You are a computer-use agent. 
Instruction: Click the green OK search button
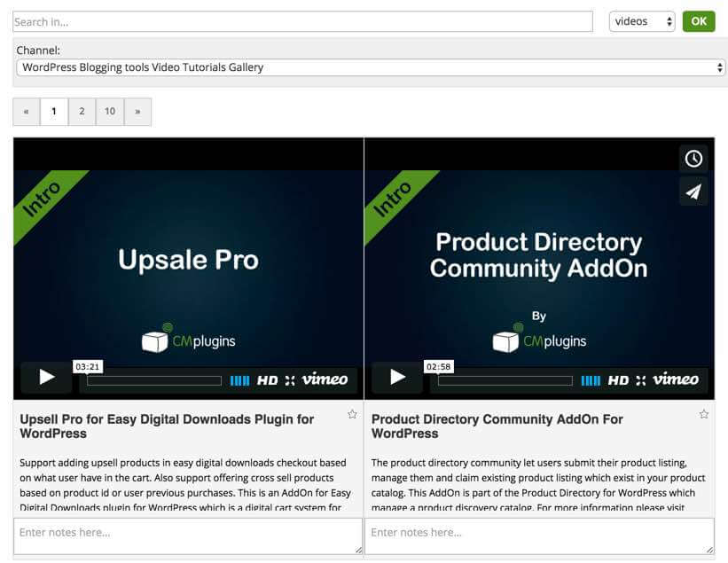pyautogui.click(x=699, y=21)
